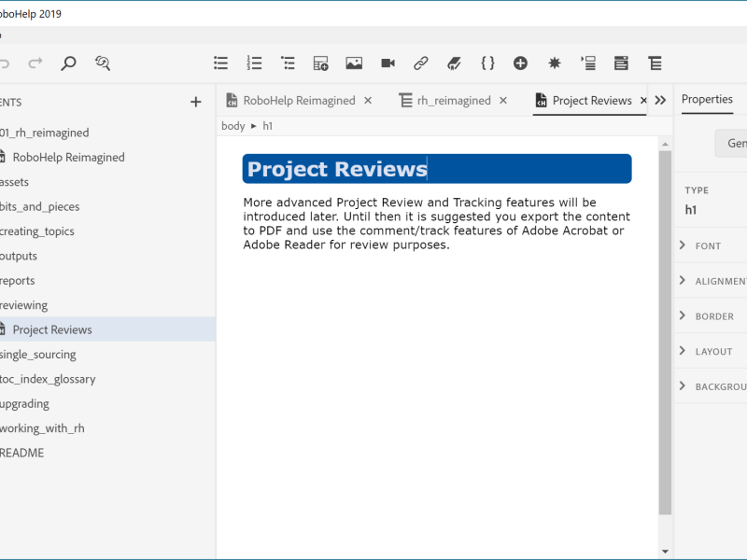
Task: Insert a bookmark icon
Action: pyautogui.click(x=454, y=63)
